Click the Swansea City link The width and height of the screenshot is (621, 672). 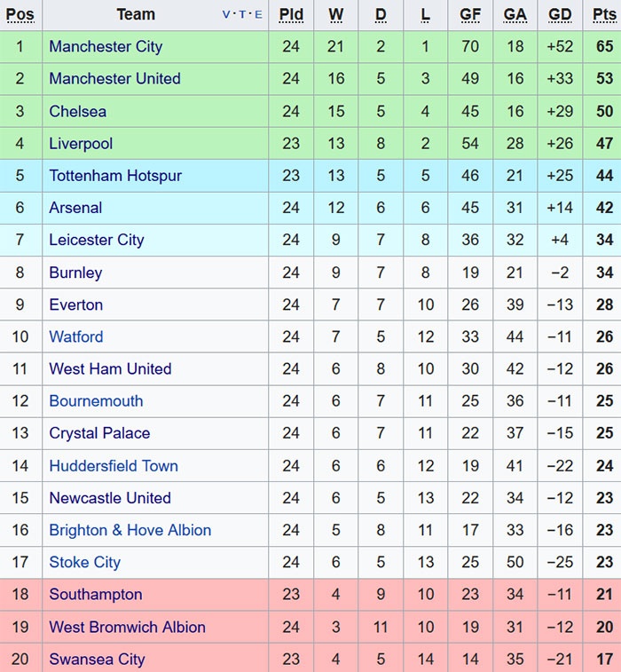tap(97, 659)
